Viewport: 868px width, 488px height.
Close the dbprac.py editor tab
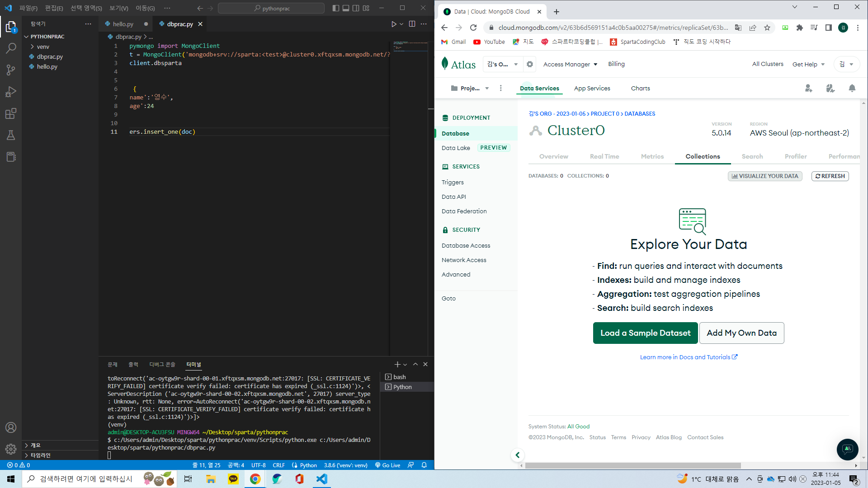[x=200, y=24]
